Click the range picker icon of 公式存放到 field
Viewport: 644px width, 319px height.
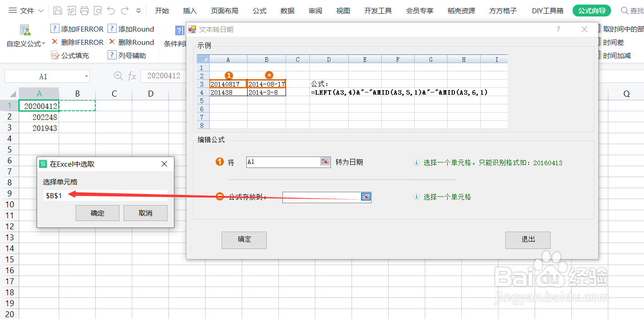pyautogui.click(x=366, y=196)
